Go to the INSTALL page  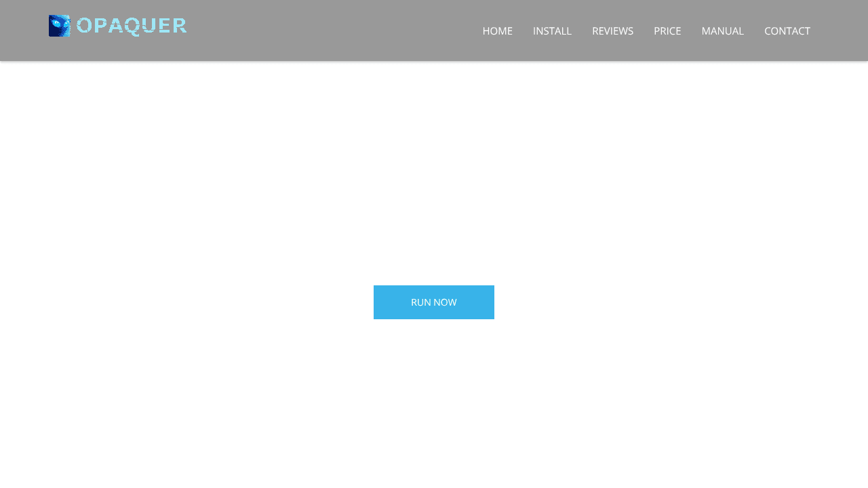coord(552,30)
